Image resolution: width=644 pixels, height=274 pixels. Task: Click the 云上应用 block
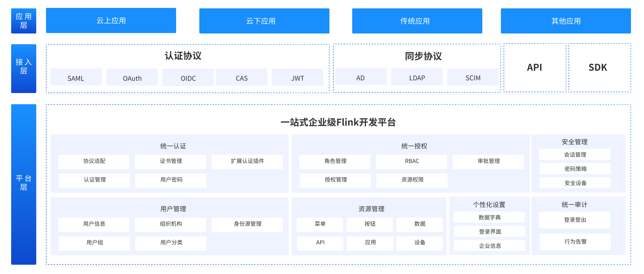point(111,20)
